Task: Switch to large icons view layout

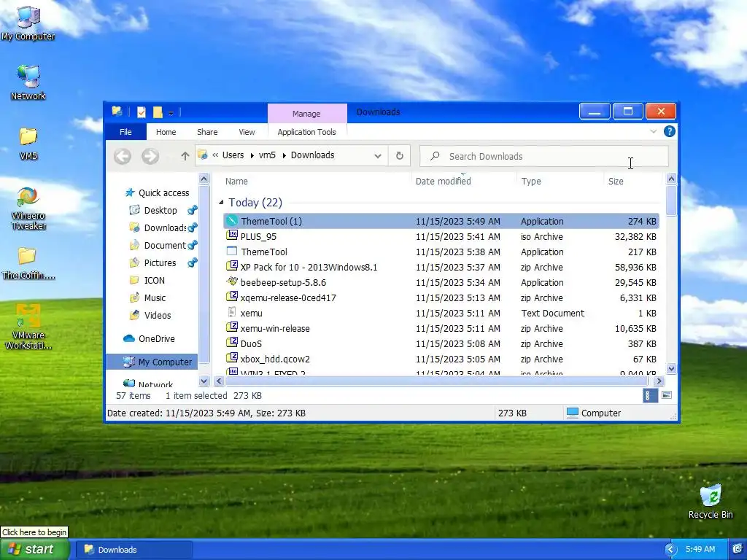Action: click(x=667, y=395)
